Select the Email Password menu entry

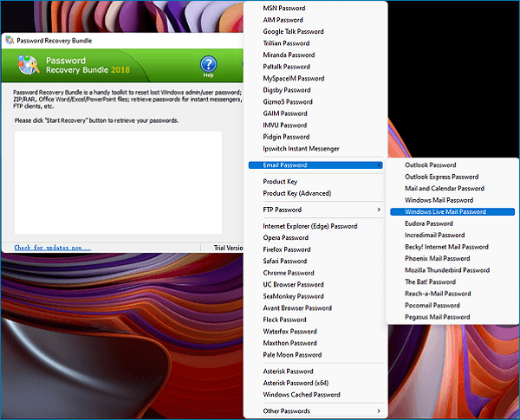pos(315,165)
